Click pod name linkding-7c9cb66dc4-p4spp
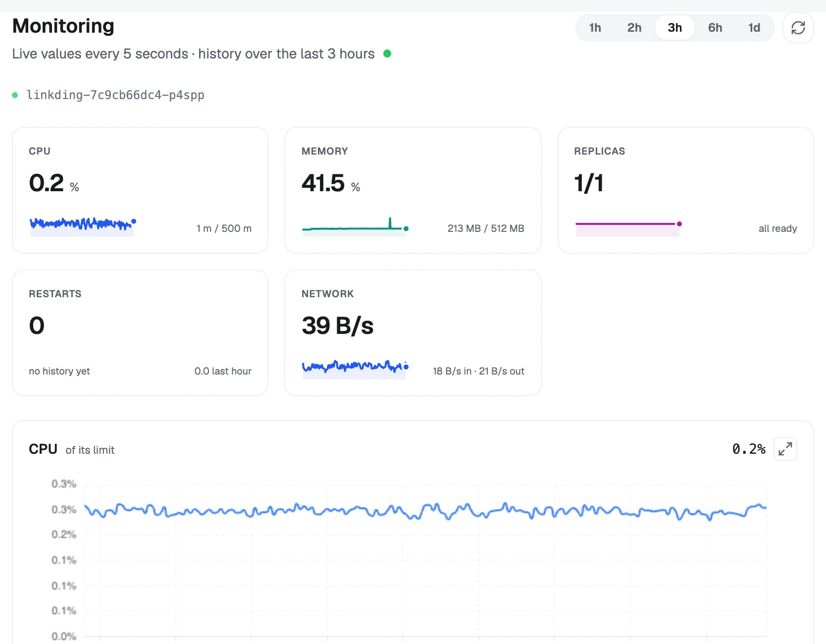 pyautogui.click(x=115, y=95)
